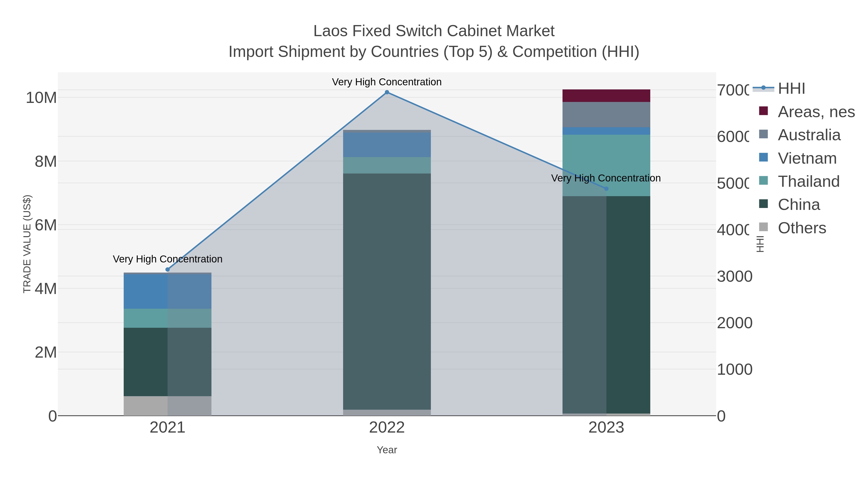
Task: Click the 2023 Areas, nes bar segment
Action: click(606, 96)
